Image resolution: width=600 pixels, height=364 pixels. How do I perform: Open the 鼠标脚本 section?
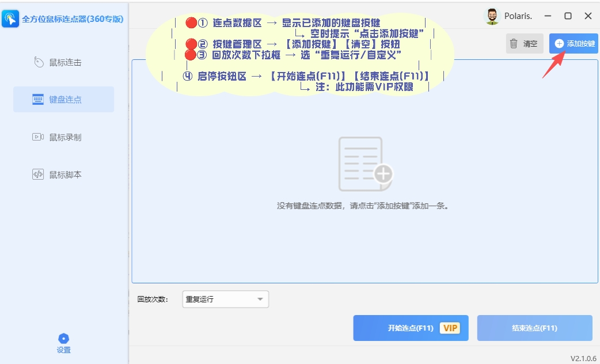pyautogui.click(x=63, y=174)
